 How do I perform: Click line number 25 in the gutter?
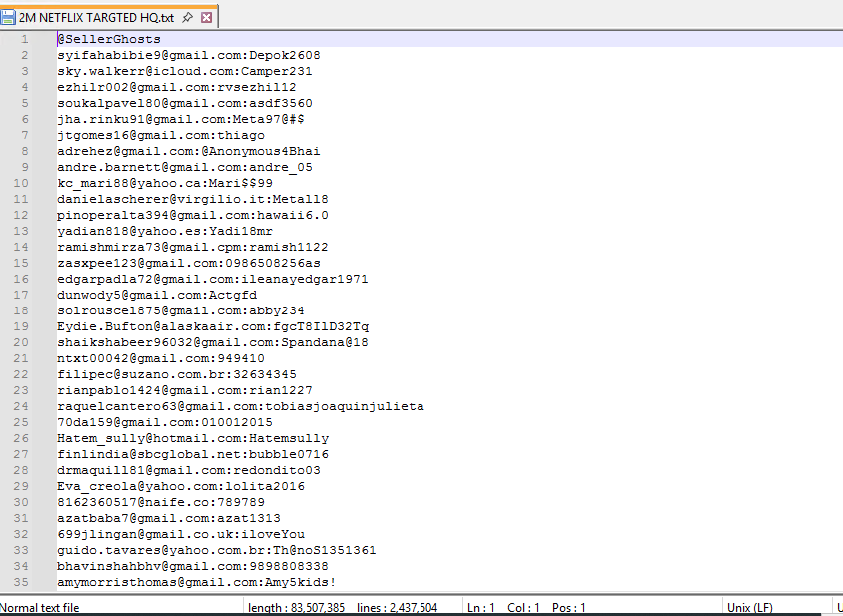[x=21, y=422]
